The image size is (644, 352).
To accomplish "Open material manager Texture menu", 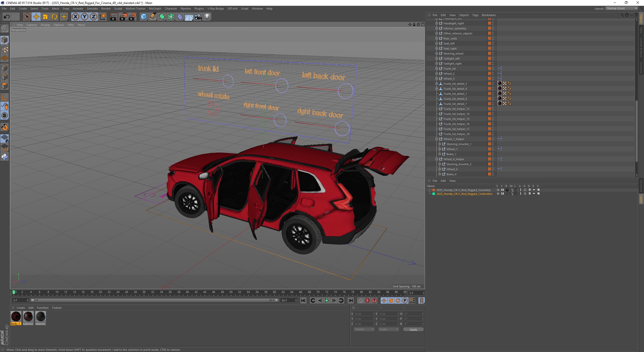I will pyautogui.click(x=57, y=308).
